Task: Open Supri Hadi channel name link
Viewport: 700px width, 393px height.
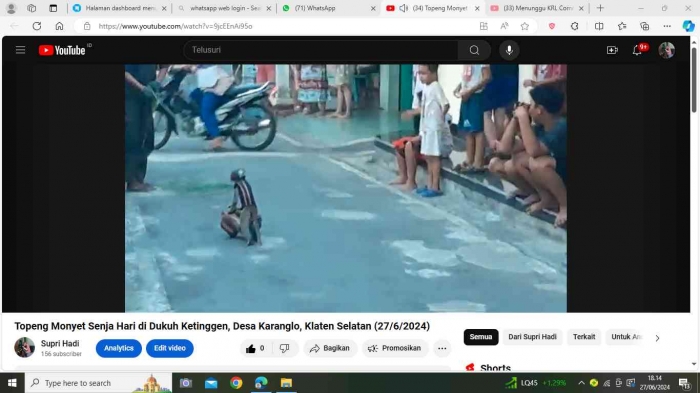Action: click(60, 343)
